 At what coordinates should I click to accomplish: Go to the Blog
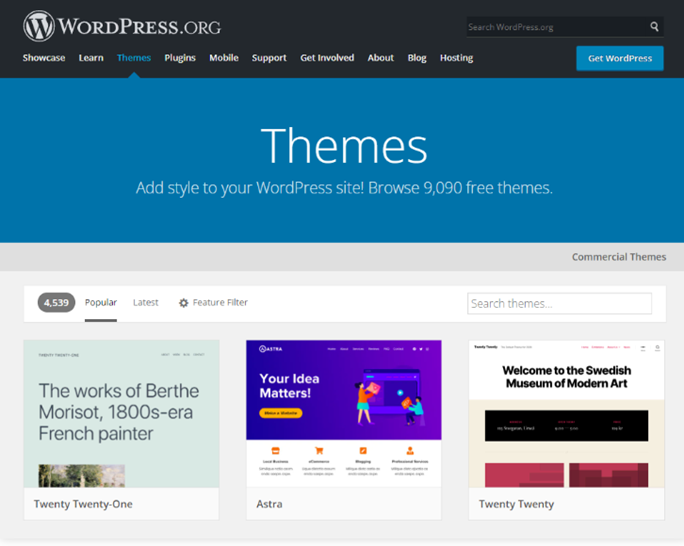pyautogui.click(x=417, y=58)
